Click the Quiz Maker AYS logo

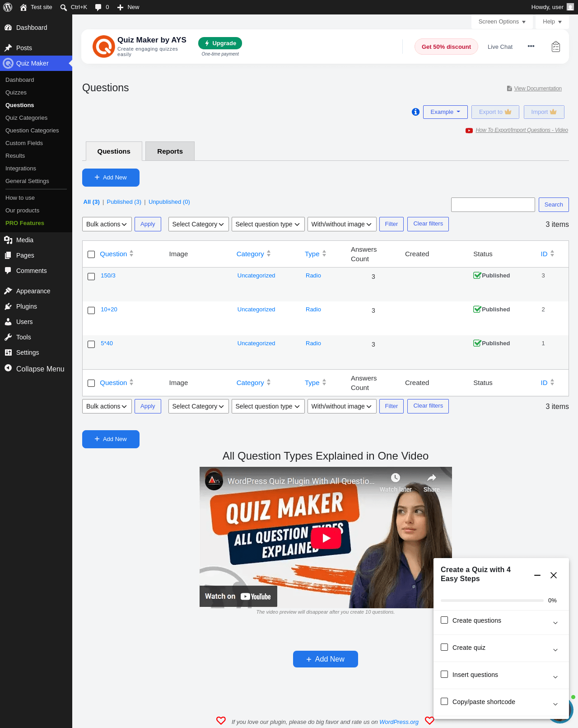(103, 47)
